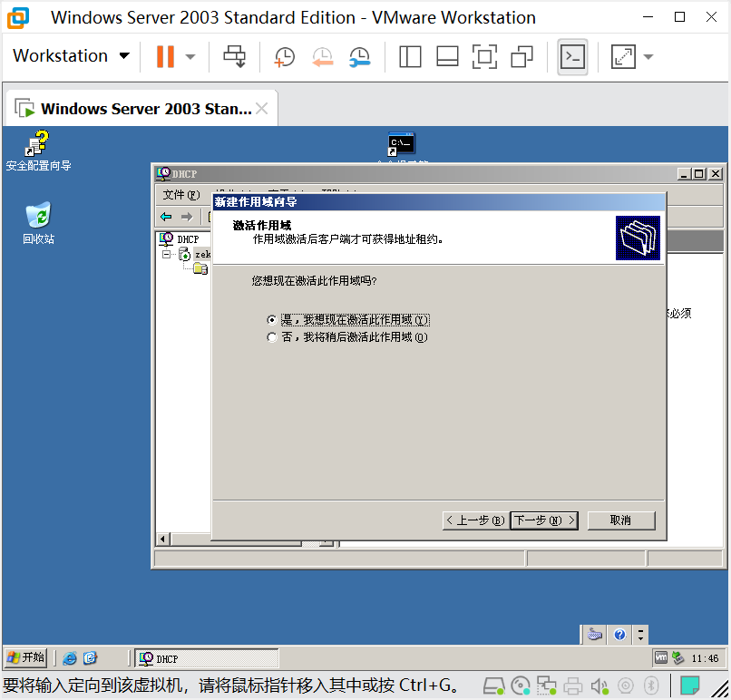Toggle the thumbnail bar view
731x700 pixels.
pos(447,57)
